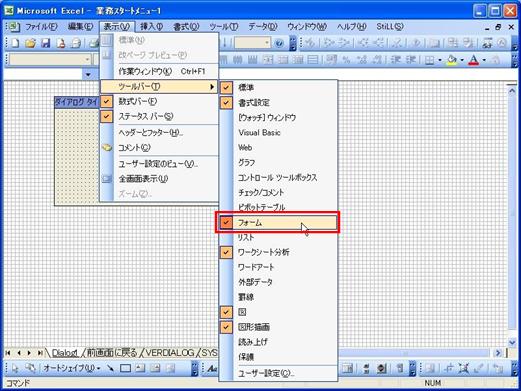The width and height of the screenshot is (521, 391).
Task: Open the 挿入 menu
Action: [151, 26]
